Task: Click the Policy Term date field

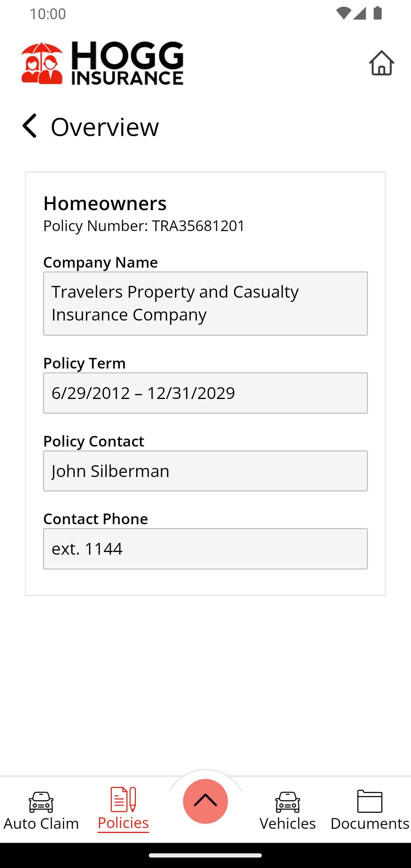Action: 205,393
